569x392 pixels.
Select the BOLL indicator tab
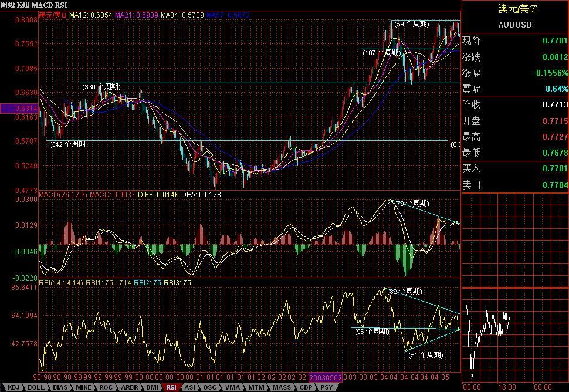pos(36,387)
